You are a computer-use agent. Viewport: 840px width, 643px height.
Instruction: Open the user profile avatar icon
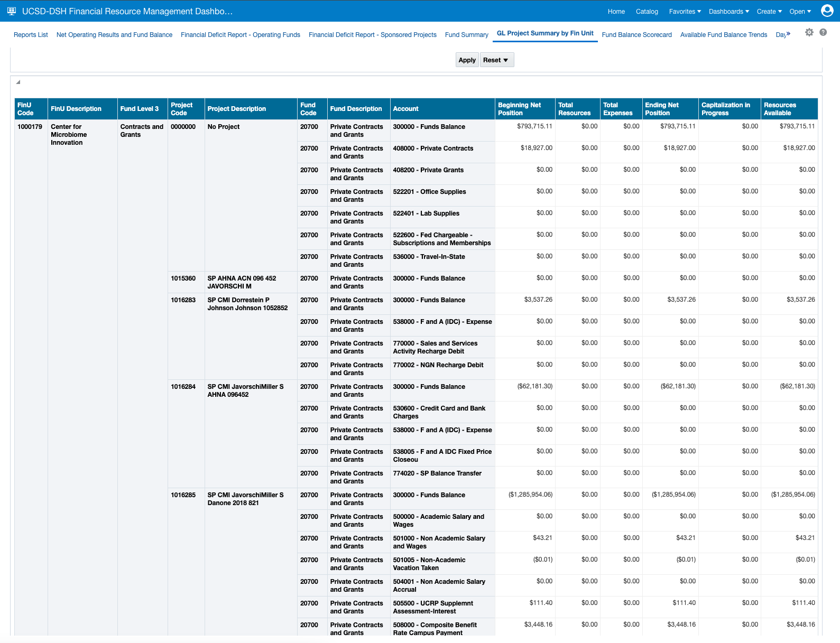pyautogui.click(x=827, y=11)
